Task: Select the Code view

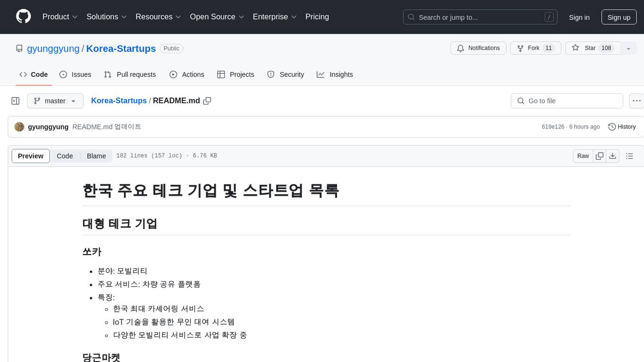Action: (65, 156)
